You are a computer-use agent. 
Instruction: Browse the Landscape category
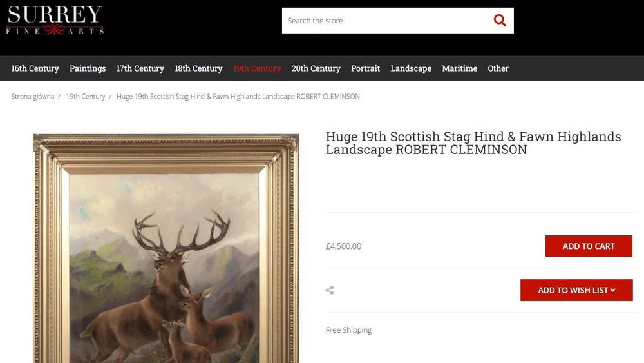click(x=411, y=68)
